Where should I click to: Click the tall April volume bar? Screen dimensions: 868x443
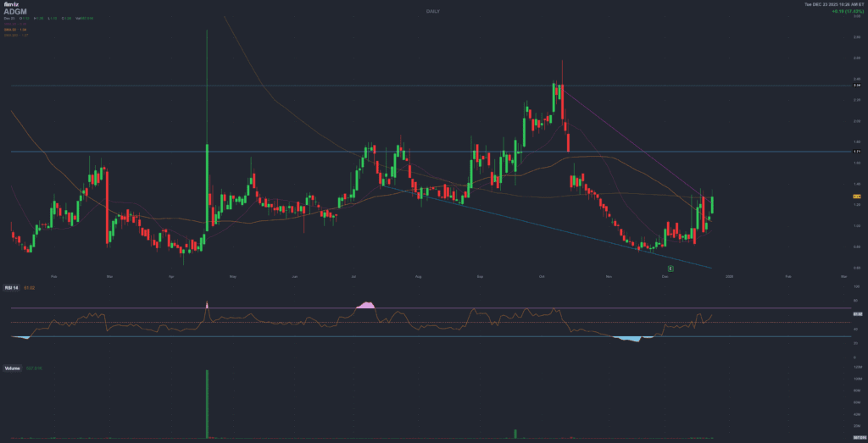click(x=207, y=404)
